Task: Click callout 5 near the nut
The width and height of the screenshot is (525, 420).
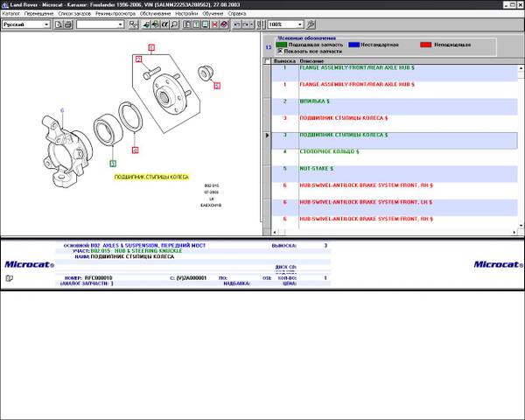Action: click(217, 86)
